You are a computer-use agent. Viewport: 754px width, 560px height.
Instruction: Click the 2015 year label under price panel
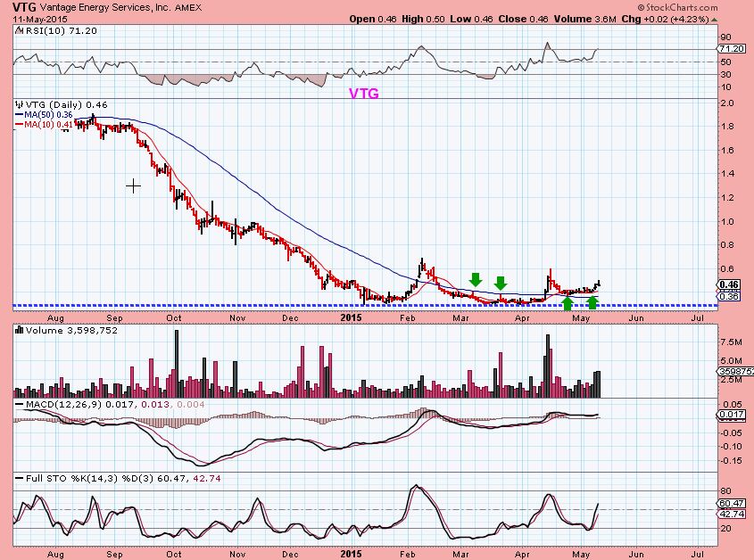click(x=351, y=317)
